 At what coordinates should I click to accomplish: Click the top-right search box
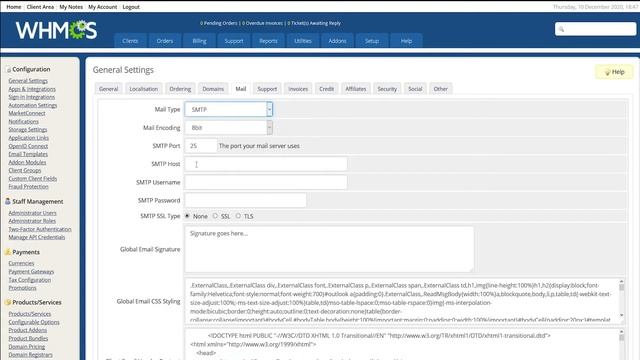tap(596, 29)
